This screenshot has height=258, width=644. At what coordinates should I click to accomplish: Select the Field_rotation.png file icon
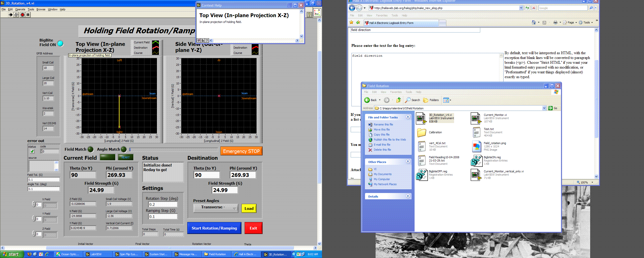pyautogui.click(x=476, y=146)
